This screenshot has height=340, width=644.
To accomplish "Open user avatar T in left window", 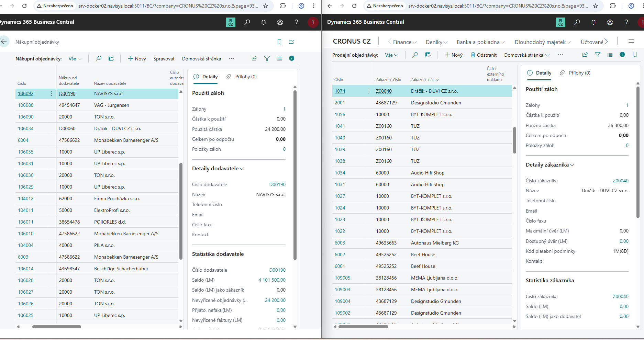I will [313, 22].
